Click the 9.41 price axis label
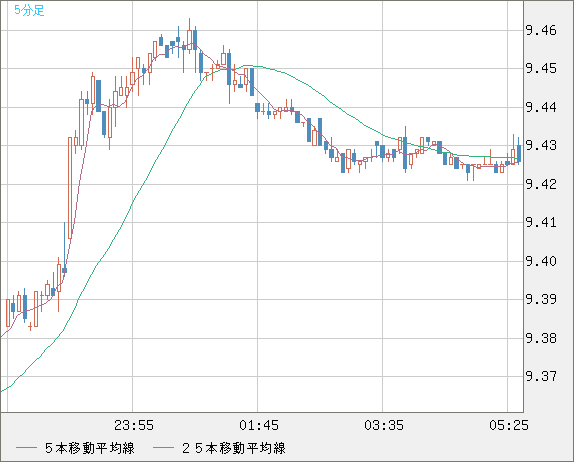Viewport: 574px width, 462px height. (x=541, y=222)
